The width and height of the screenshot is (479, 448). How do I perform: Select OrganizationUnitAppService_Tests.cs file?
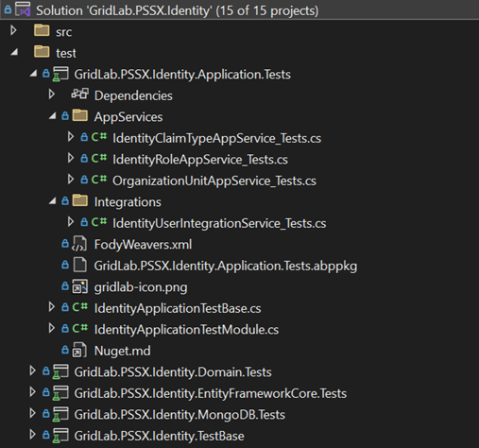pos(214,181)
